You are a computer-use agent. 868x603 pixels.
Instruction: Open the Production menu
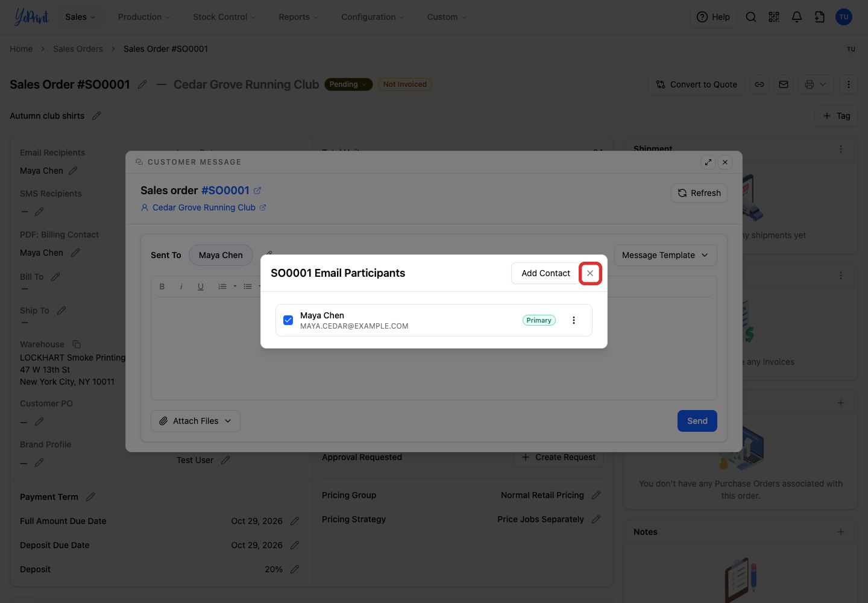(x=144, y=17)
